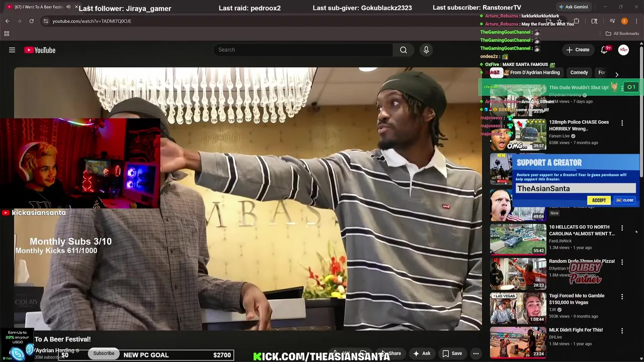Open title MLK Didn't Fight For This!

coord(576,330)
